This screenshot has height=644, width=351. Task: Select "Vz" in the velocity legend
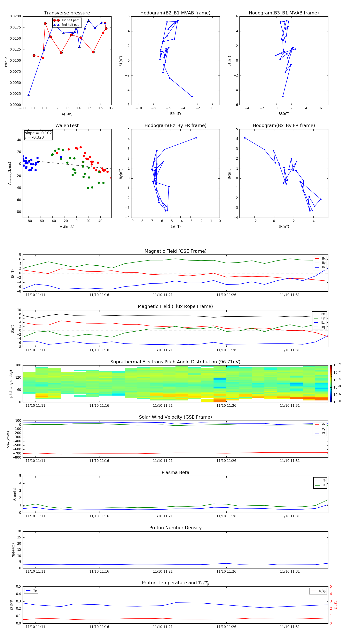(320, 433)
